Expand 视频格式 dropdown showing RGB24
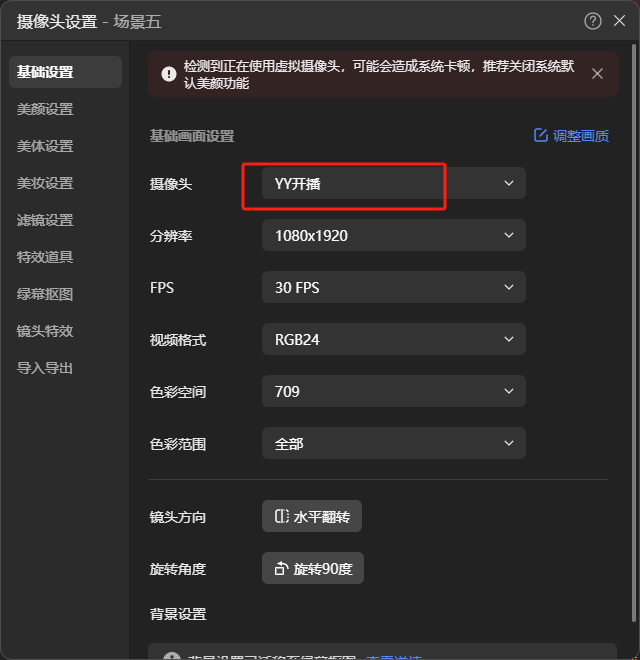This screenshot has width=640, height=660. (x=394, y=339)
